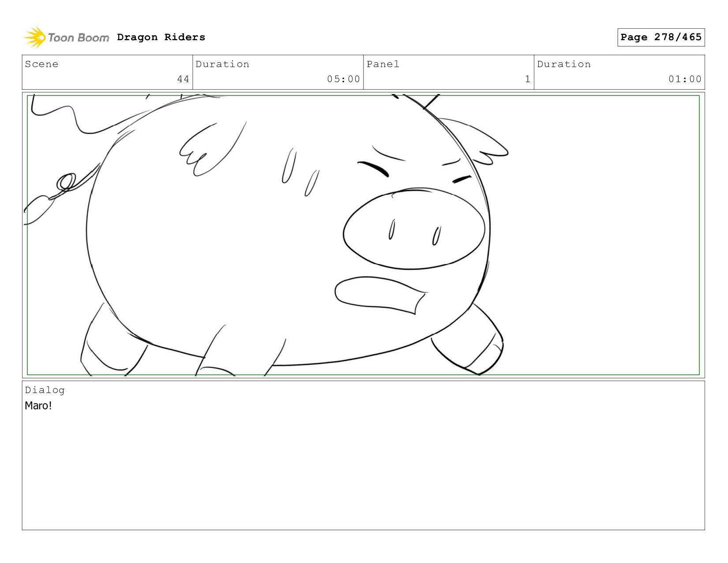Click the dialog text Maro!
Viewport: 728px width, 563px height.
pos(38,405)
